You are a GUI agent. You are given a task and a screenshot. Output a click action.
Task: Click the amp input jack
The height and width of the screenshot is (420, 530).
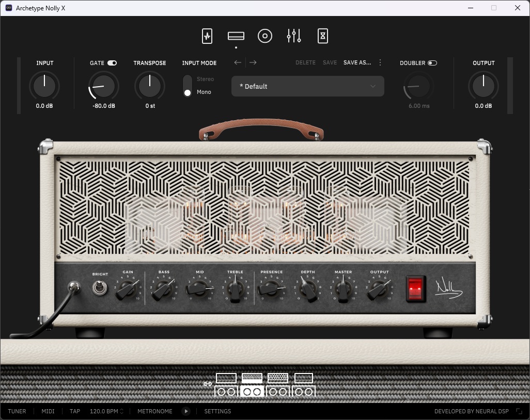pyautogui.click(x=74, y=287)
